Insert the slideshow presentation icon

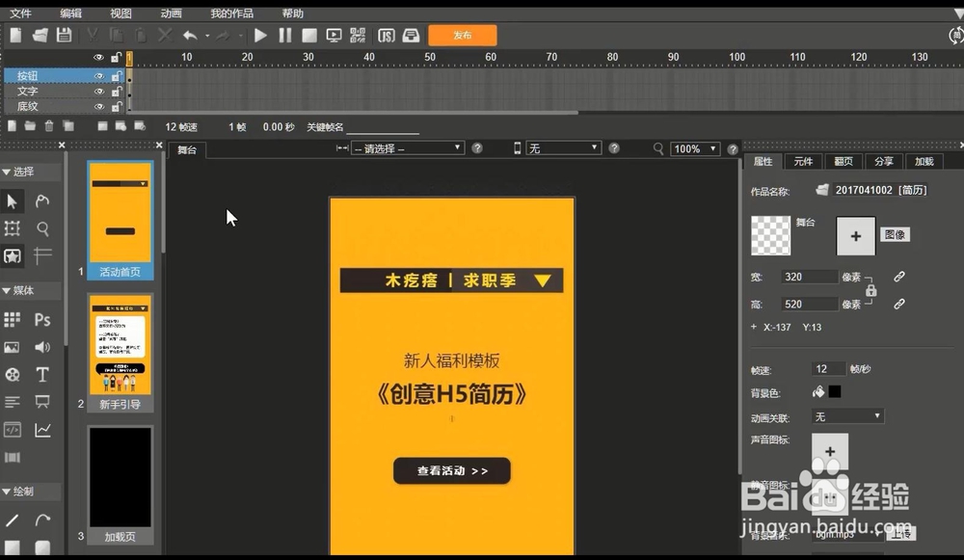click(x=42, y=402)
